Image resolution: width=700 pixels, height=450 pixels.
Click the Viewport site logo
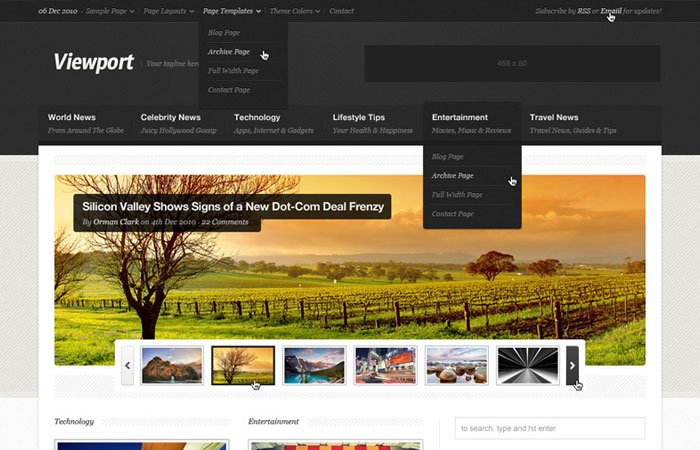tap(94, 62)
